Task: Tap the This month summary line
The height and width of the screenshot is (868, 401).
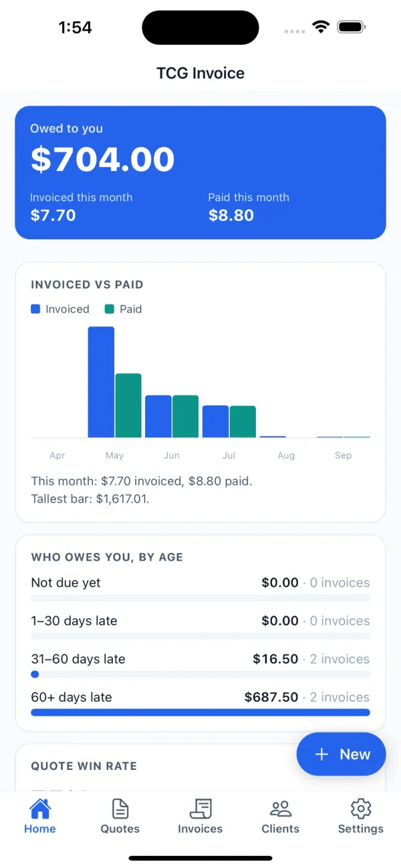Action: (142, 481)
